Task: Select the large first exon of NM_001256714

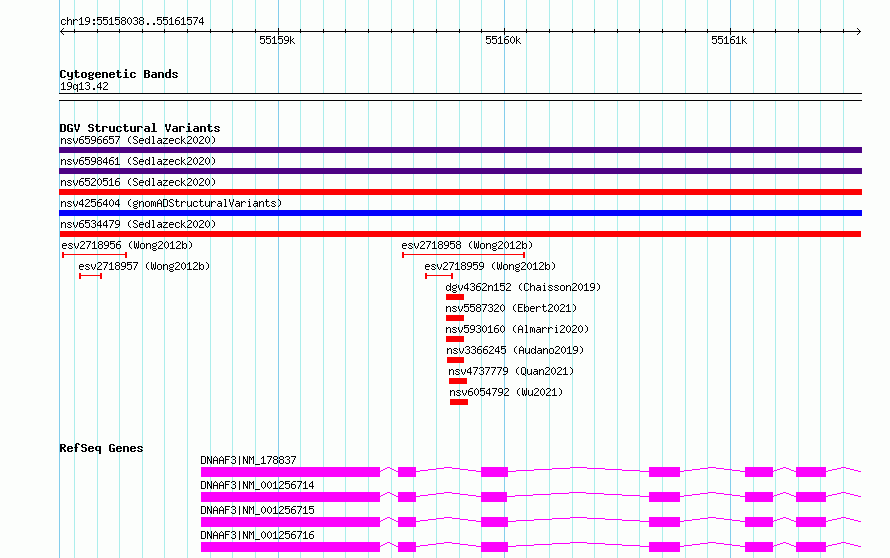Action: tap(290, 497)
